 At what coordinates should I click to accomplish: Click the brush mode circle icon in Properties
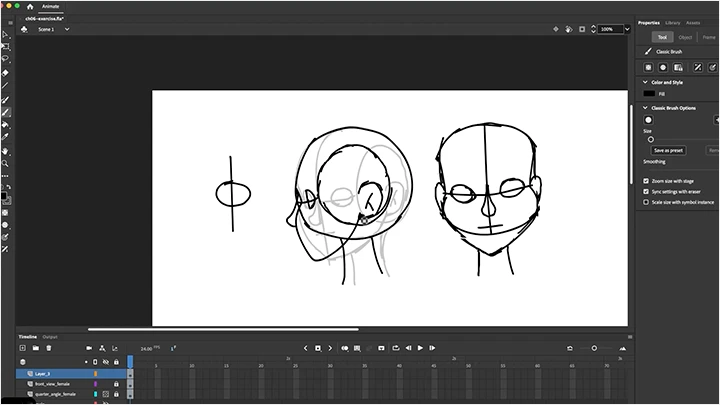663,68
